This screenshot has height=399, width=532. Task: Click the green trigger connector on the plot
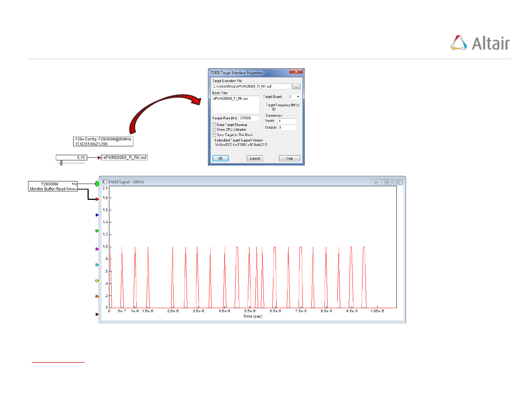(x=97, y=184)
